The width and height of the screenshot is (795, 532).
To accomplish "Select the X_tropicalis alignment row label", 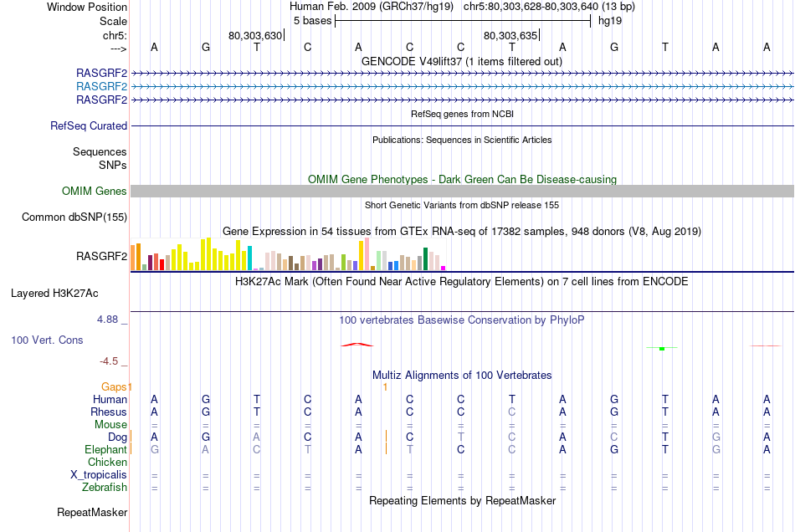I will [99, 475].
